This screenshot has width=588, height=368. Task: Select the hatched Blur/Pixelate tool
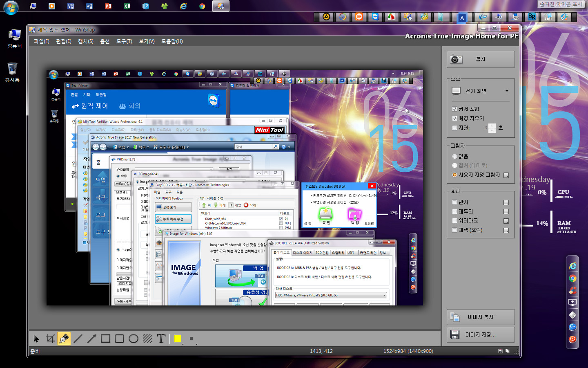(x=147, y=339)
